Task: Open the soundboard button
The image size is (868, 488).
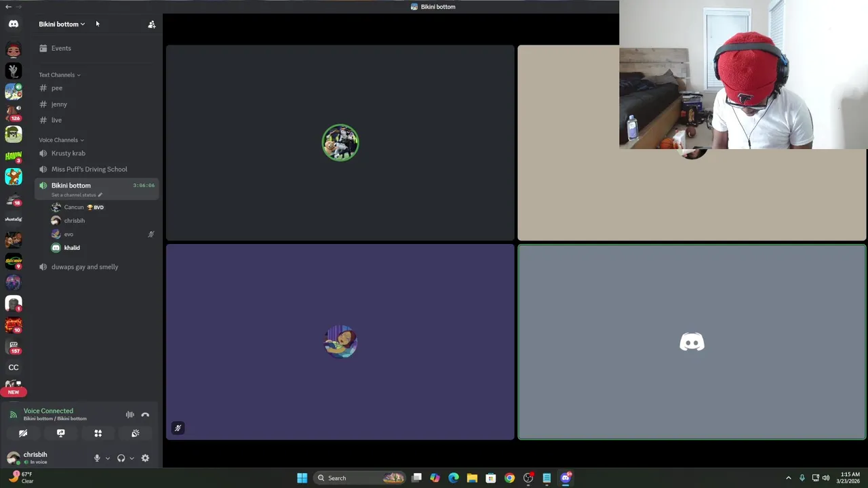Action: pos(135,434)
